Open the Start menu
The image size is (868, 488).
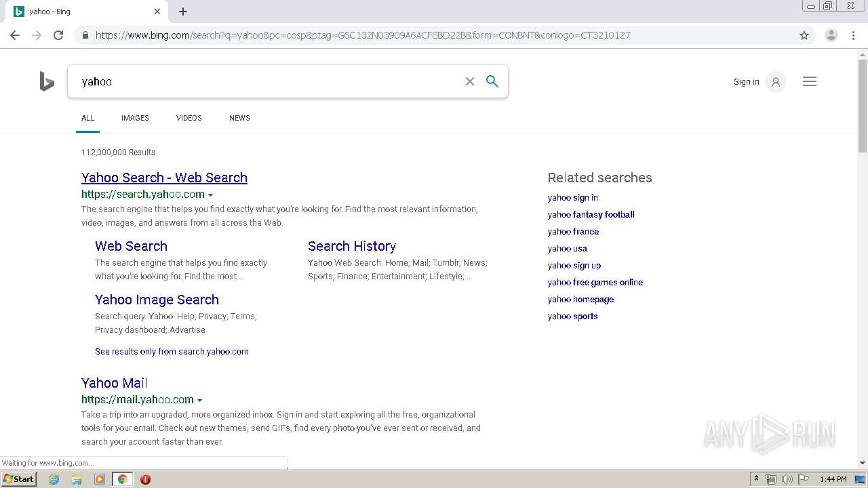[18, 479]
